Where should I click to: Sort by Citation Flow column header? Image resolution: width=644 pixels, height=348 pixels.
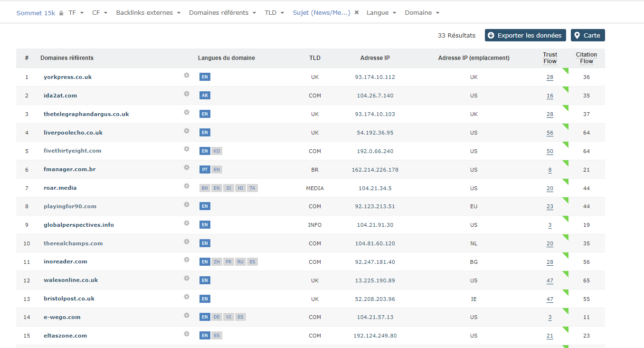tap(586, 58)
